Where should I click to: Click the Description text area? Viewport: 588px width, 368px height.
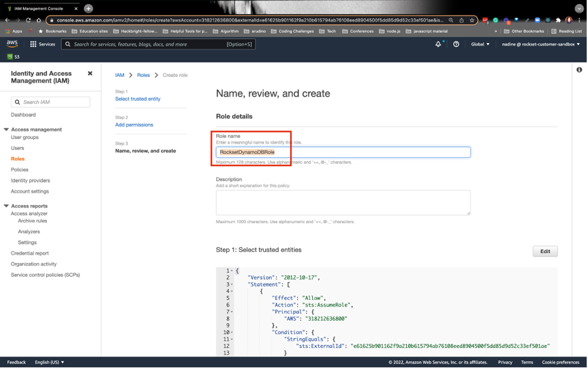click(343, 203)
